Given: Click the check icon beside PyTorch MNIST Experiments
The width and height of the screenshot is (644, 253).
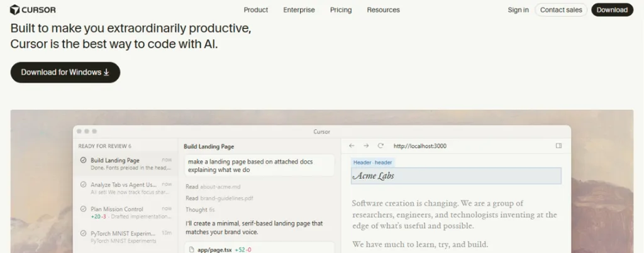Looking at the screenshot, I should tap(84, 234).
